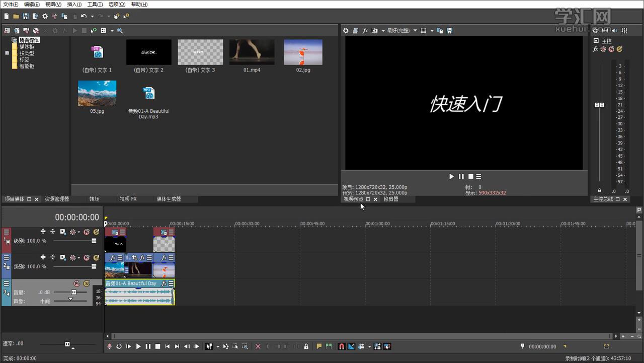Toggle auto preview in Project Media toolbar
Image resolution: width=644 pixels, height=363 pixels.
tap(94, 31)
